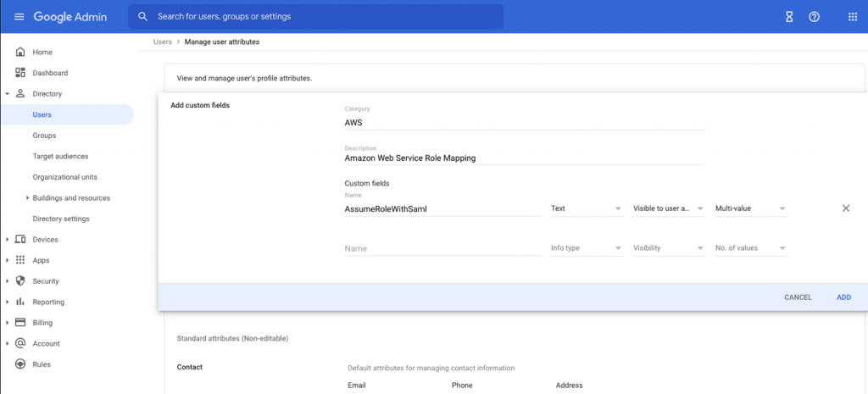868x394 pixels.
Task: Click the Security label in sidebar
Action: coord(46,281)
